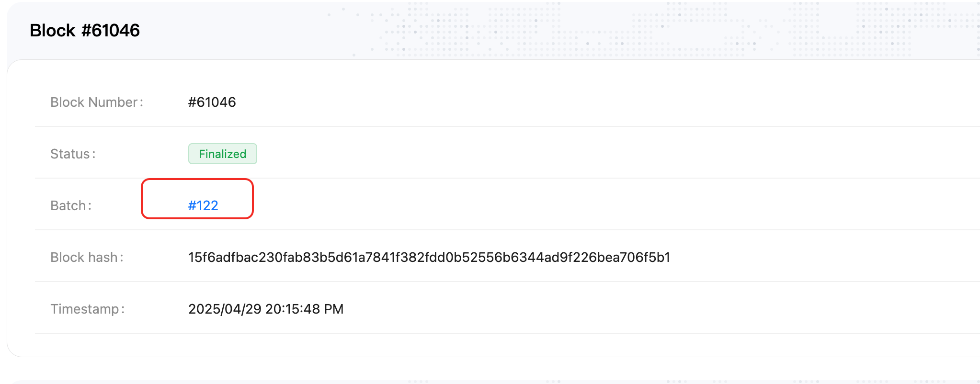Select the Block #61046 page heading

tap(85, 31)
